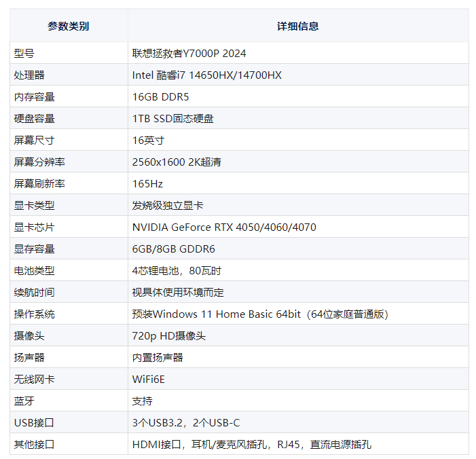Click the 摄像头 label

point(29,335)
